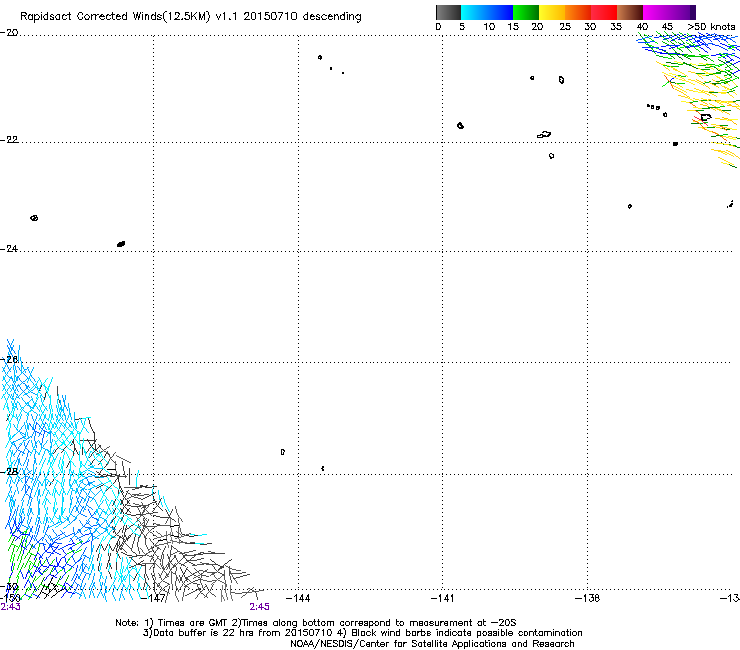Click the '10' legend tick label

tap(489, 27)
